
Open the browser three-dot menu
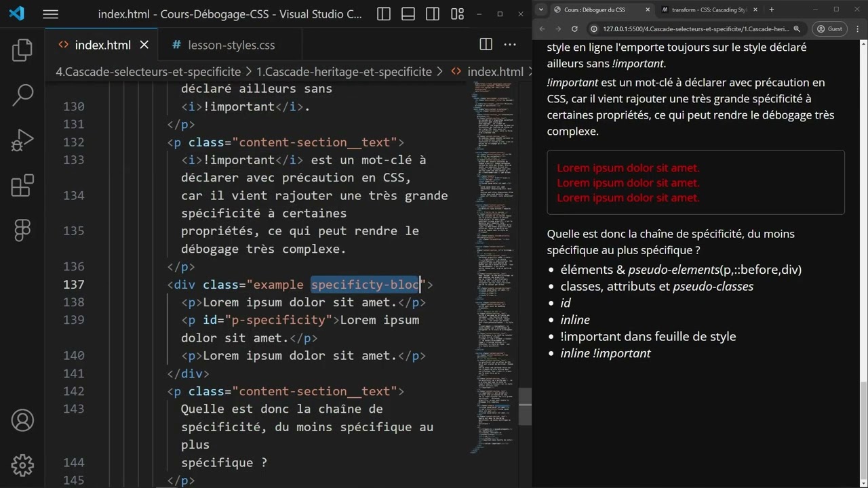[x=856, y=29]
